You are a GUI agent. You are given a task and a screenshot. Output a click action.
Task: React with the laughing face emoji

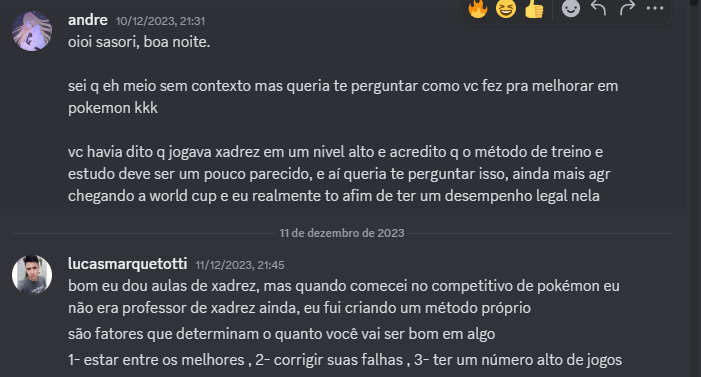coord(506,8)
